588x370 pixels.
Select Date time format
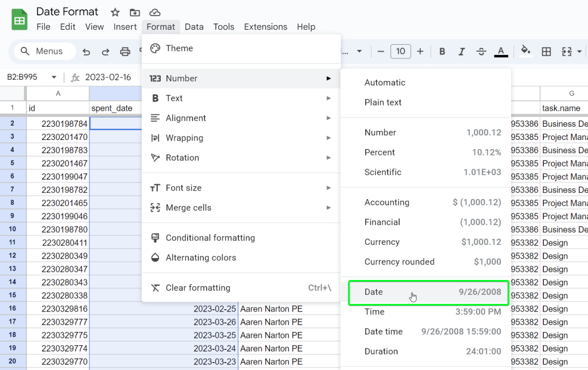(425, 332)
